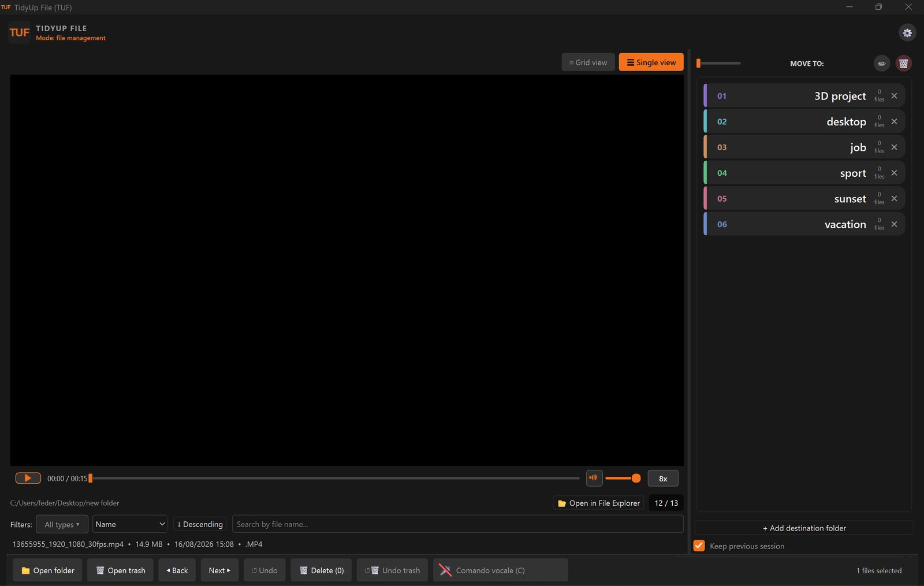Go to the Next file

[219, 570]
